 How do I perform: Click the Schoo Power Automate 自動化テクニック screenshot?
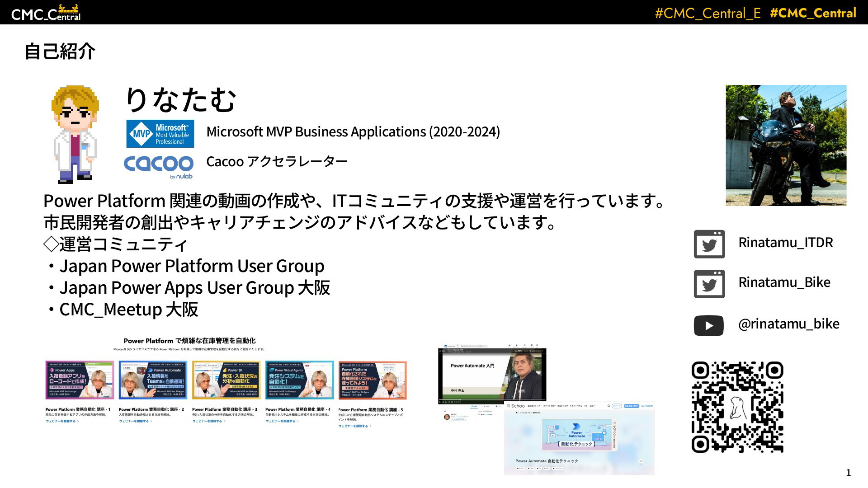(x=579, y=438)
